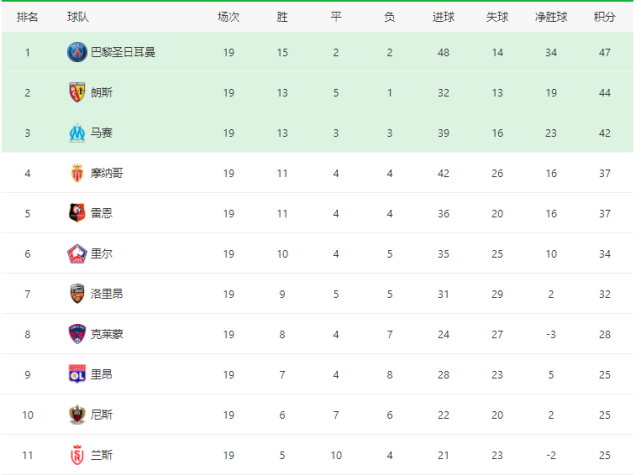Click the Reims (兰斯) team logo
This screenshot has width=641, height=475.
point(77,455)
